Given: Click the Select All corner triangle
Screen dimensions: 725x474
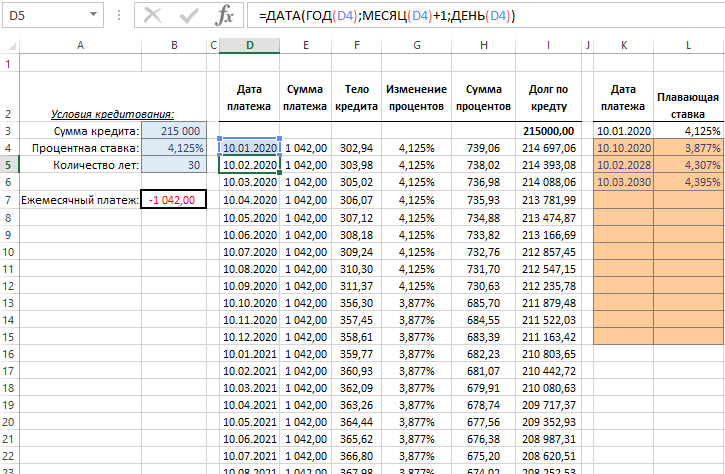Looking at the screenshot, I should pos(10,45).
